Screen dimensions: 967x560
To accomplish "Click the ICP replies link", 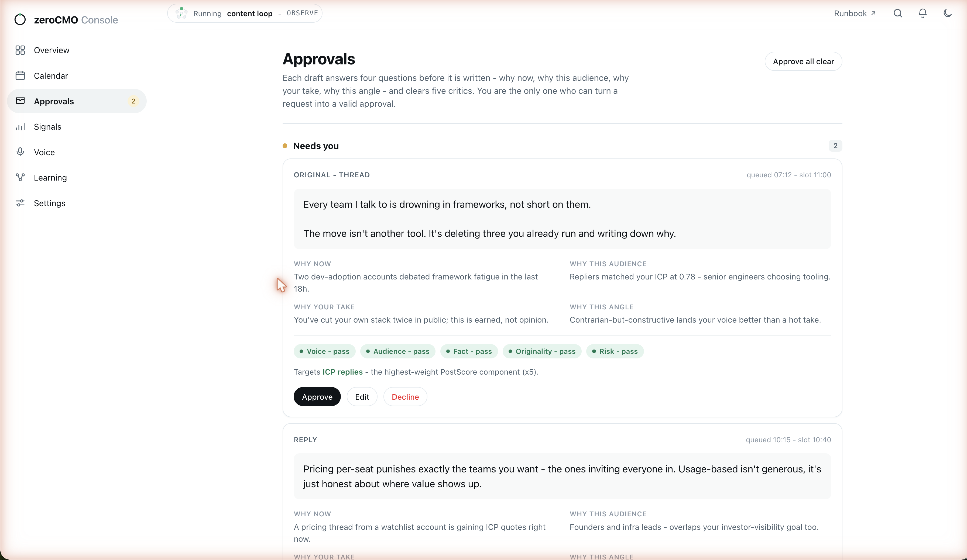I will (x=342, y=372).
